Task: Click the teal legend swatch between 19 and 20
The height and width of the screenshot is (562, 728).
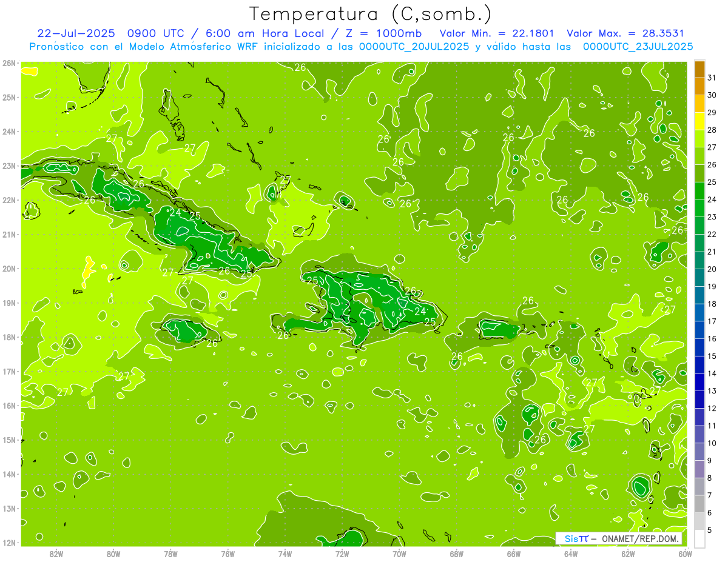Action: pos(699,278)
